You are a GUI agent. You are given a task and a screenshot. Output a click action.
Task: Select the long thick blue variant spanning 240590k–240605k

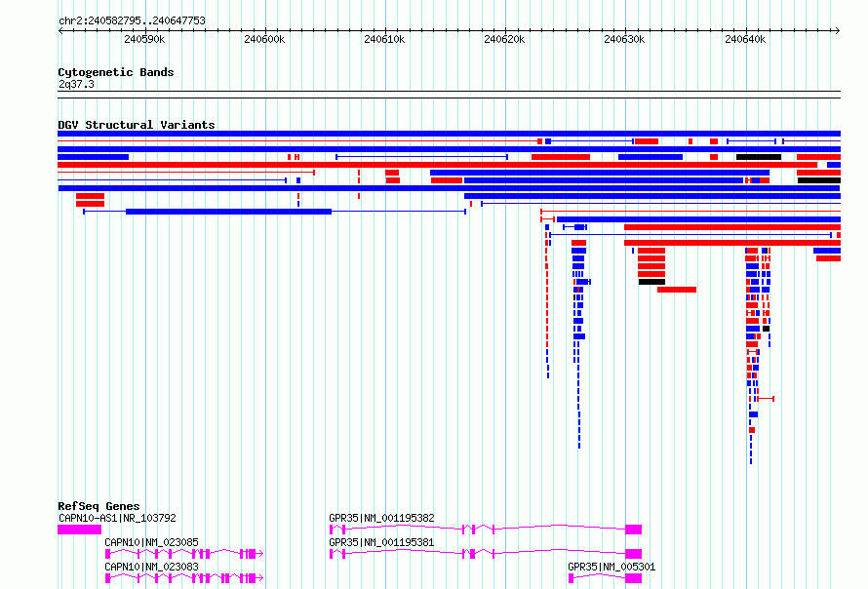tap(228, 212)
